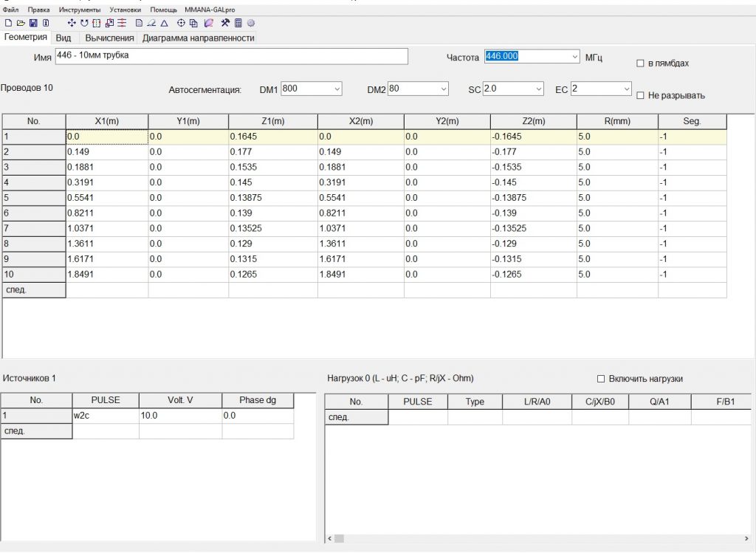Enable the 'в лямбдах' checkbox
The image size is (756, 553).
(x=640, y=63)
